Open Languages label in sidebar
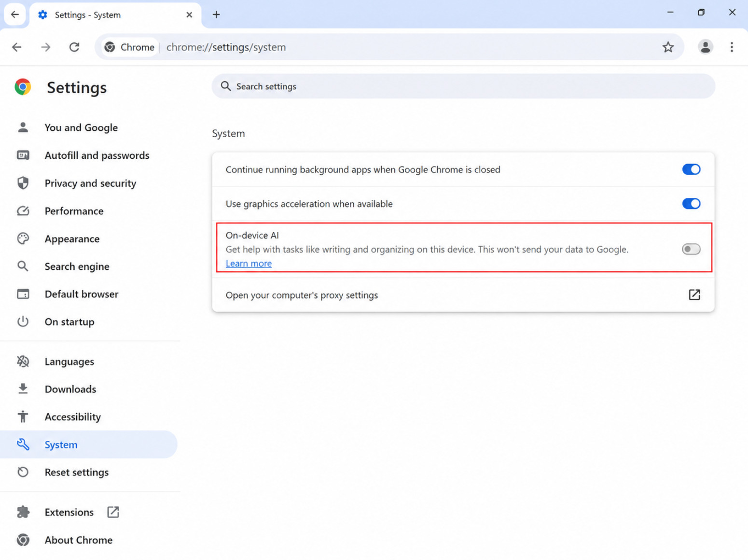Screen dimensions: 748x560 pos(69,361)
